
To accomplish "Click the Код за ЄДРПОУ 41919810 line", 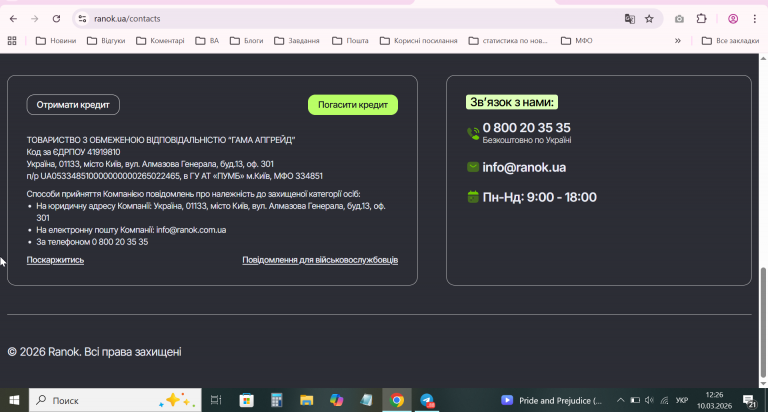I will coord(73,152).
